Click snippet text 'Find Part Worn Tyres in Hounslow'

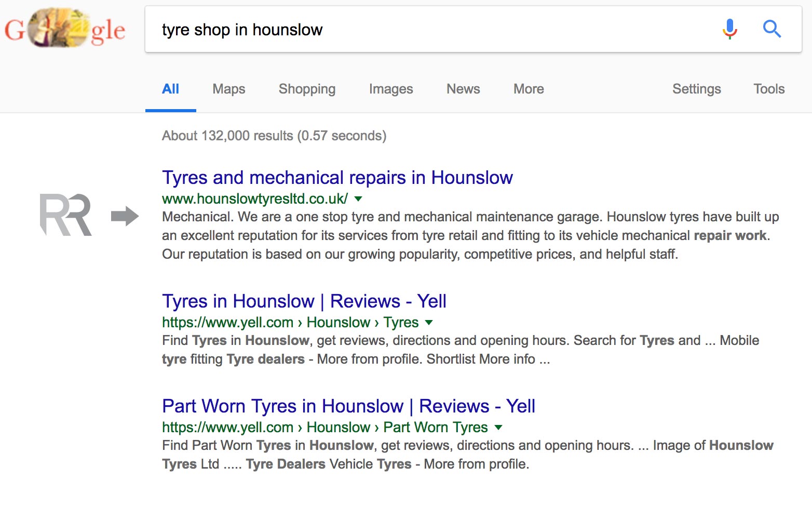click(468, 455)
